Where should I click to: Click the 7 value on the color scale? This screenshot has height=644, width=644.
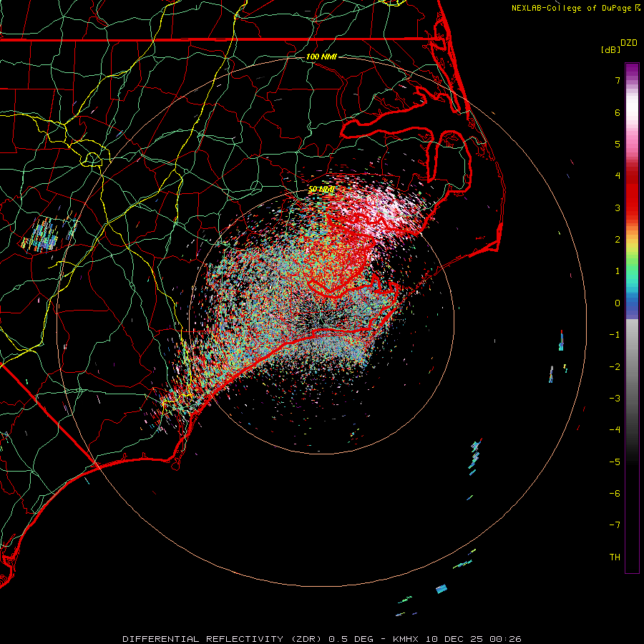[x=618, y=80]
